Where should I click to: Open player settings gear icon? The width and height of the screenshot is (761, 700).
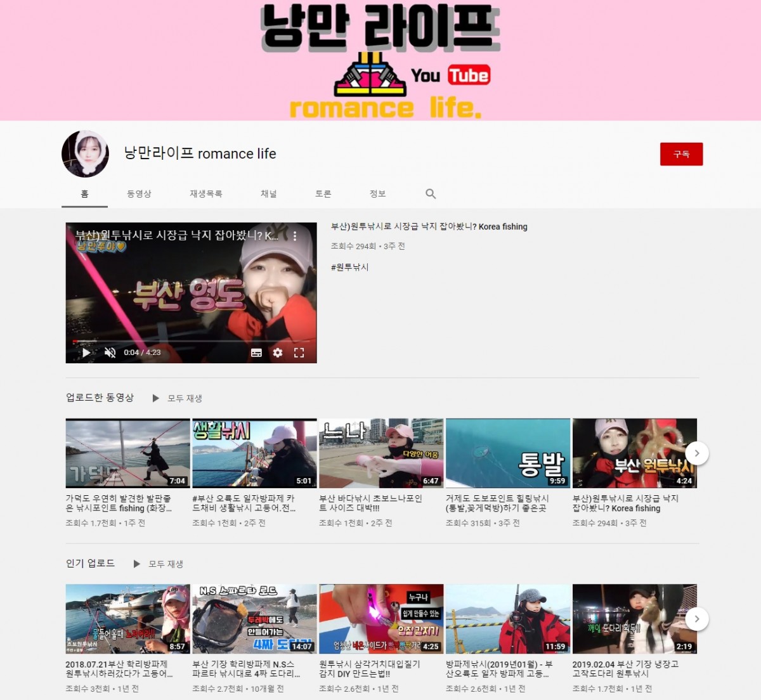(278, 353)
